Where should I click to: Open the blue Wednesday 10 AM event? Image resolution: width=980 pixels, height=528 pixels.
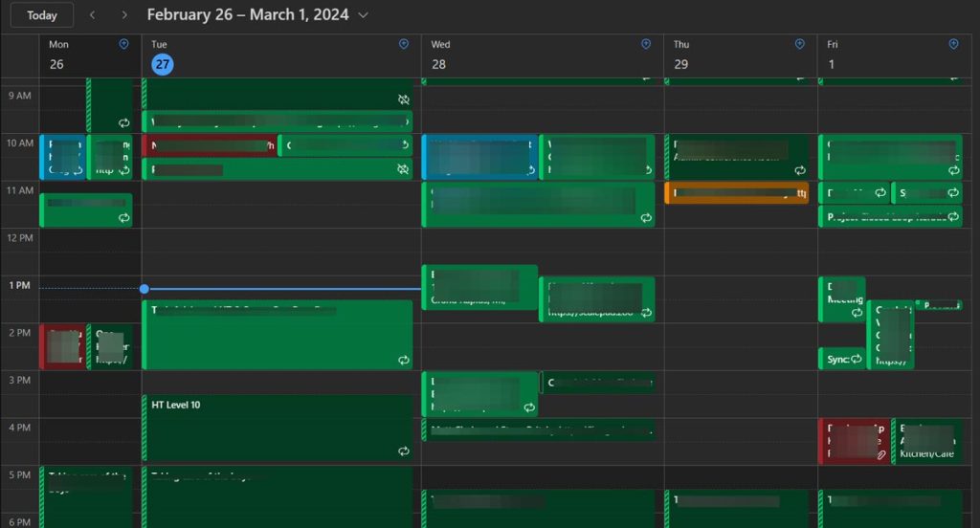point(479,157)
